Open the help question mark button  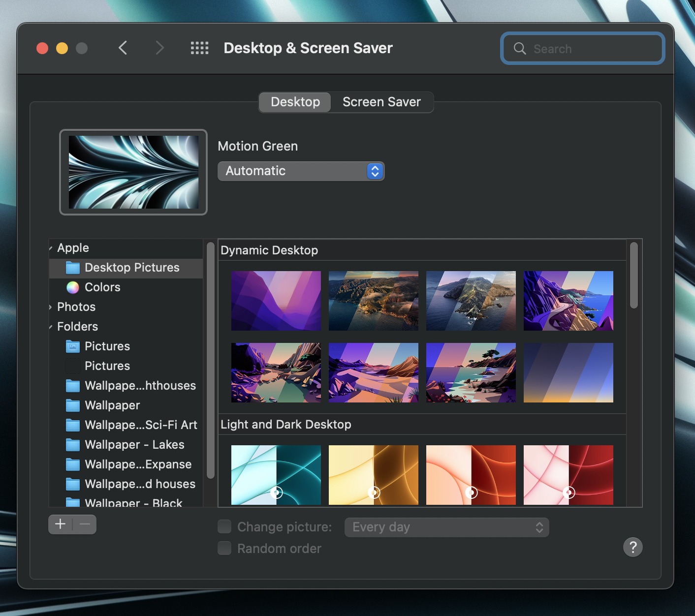pyautogui.click(x=632, y=547)
